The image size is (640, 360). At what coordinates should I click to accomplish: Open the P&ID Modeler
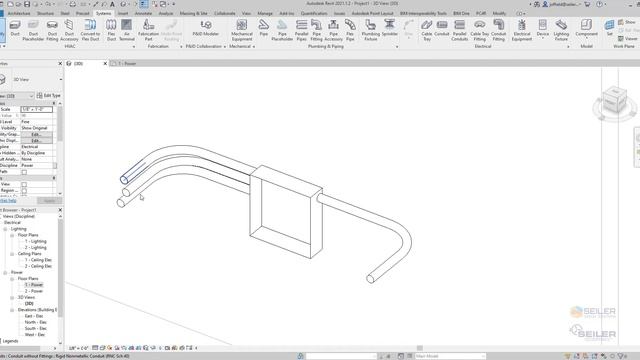click(x=205, y=29)
